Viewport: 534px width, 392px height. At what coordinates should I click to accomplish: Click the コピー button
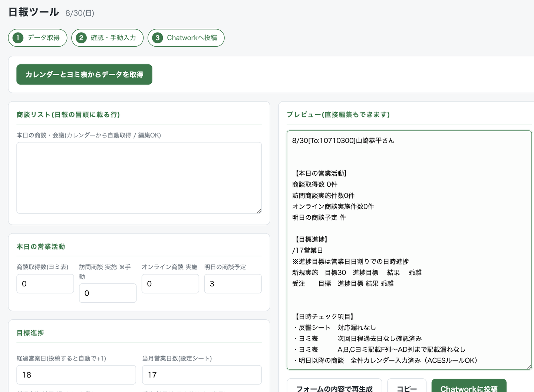click(x=407, y=387)
